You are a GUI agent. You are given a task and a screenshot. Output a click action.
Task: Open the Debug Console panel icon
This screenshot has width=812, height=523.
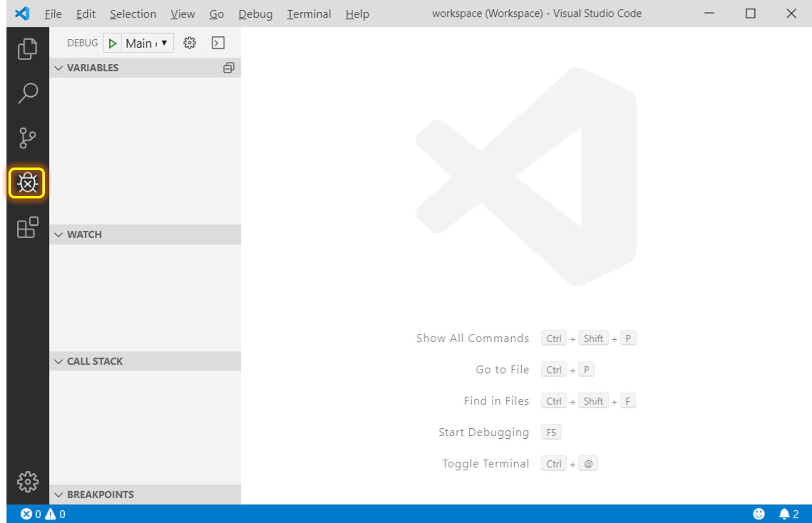pos(218,43)
